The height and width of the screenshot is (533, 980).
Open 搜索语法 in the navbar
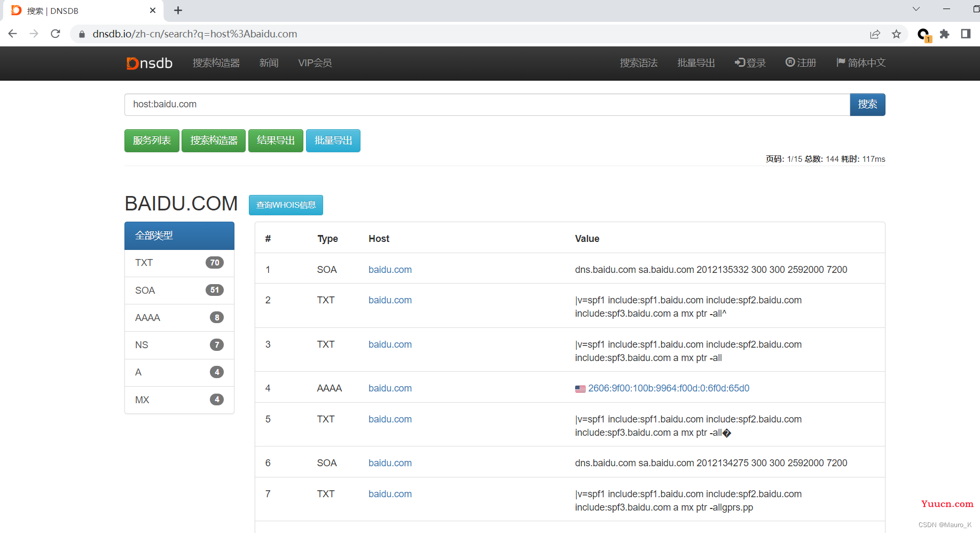coord(639,63)
